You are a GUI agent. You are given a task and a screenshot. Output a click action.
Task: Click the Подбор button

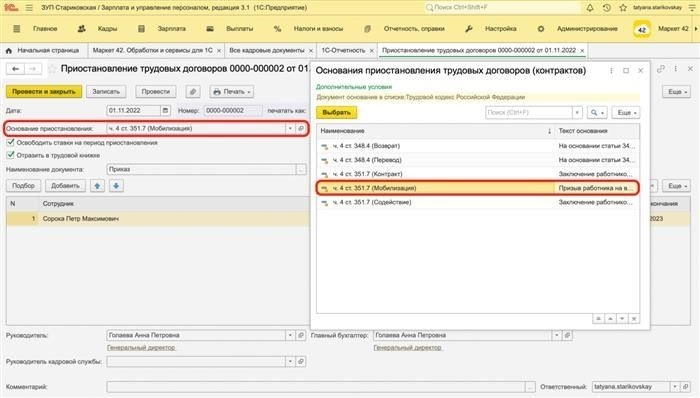23,186
